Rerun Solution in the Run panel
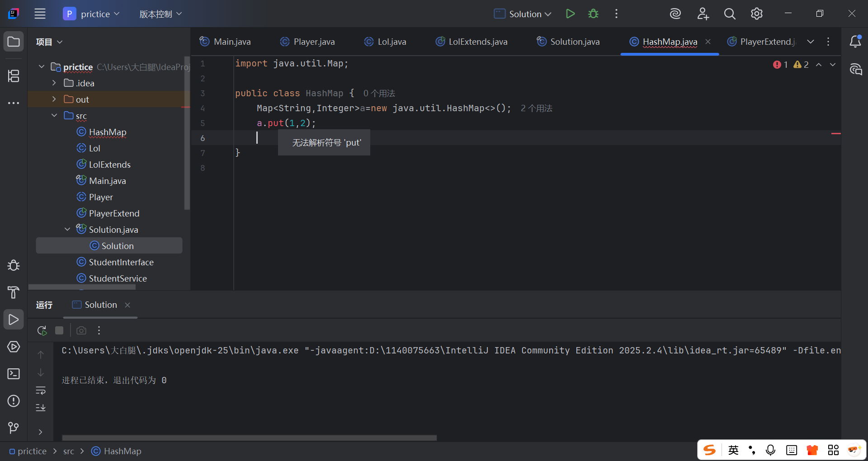 (42, 330)
